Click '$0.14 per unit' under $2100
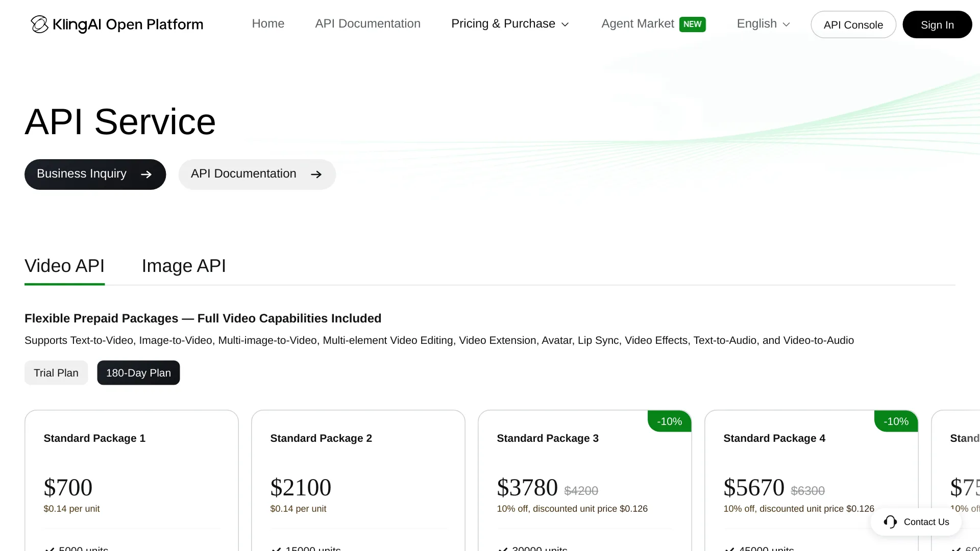Image resolution: width=980 pixels, height=551 pixels. pyautogui.click(x=298, y=509)
